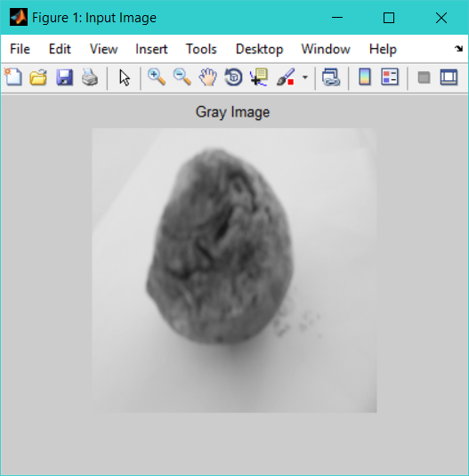Open the Edit menu
The image size is (469, 476).
coord(60,49)
